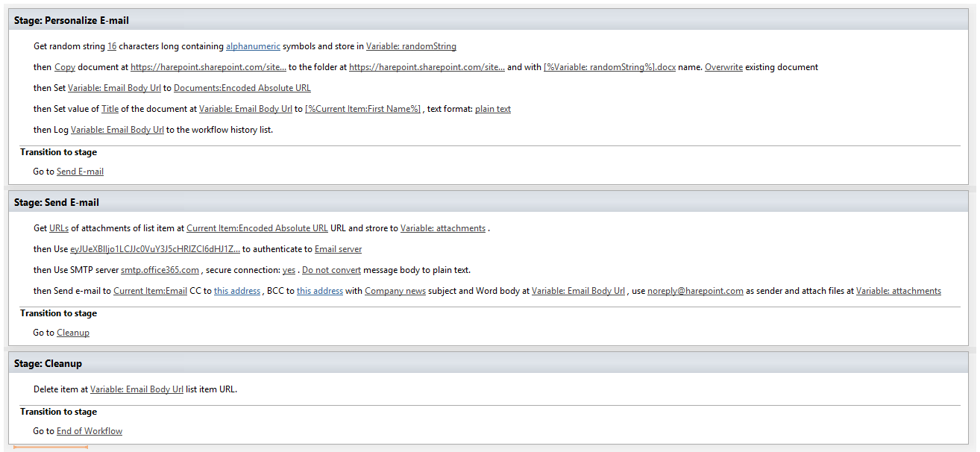Edit the "eyJUeXBlIjo1LCJJc0VuY3J5cHRlZCI6dHJ1Z..." authentication token
The width and height of the screenshot is (980, 452).
point(155,249)
